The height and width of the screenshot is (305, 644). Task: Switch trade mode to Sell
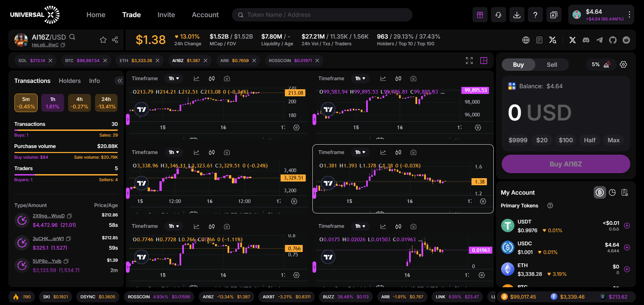click(x=552, y=65)
